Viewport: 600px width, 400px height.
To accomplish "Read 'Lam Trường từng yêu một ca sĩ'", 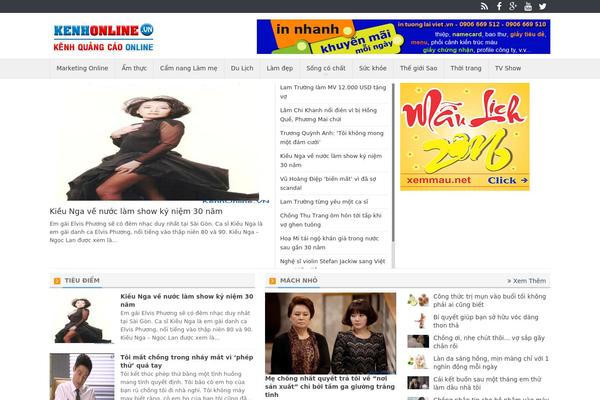I will 324,202.
